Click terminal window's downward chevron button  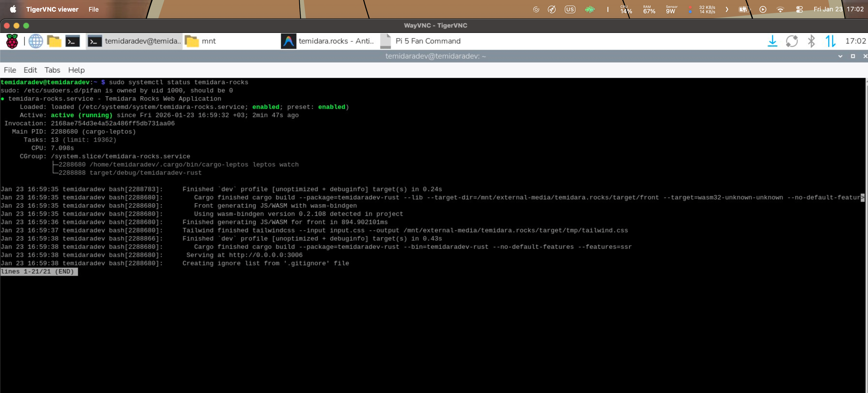840,56
